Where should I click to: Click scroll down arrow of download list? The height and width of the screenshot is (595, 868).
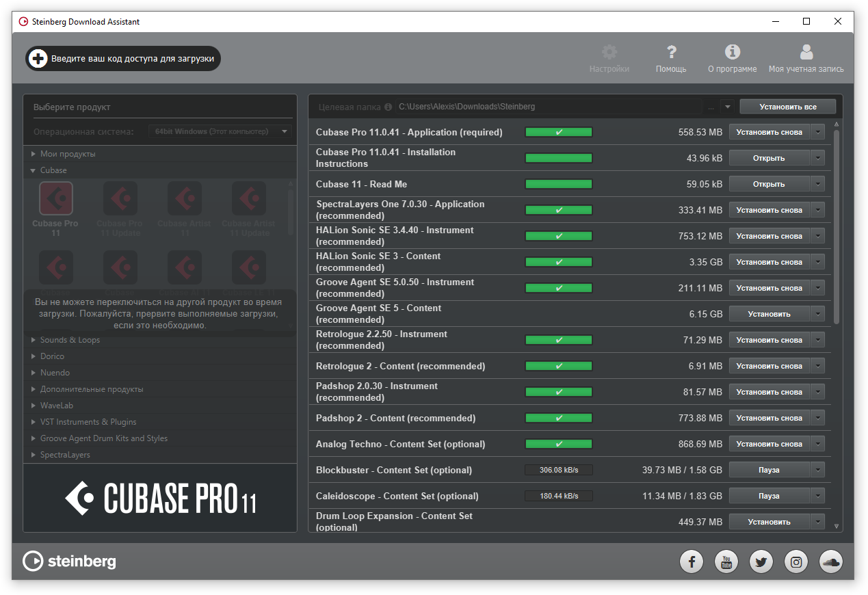[837, 527]
